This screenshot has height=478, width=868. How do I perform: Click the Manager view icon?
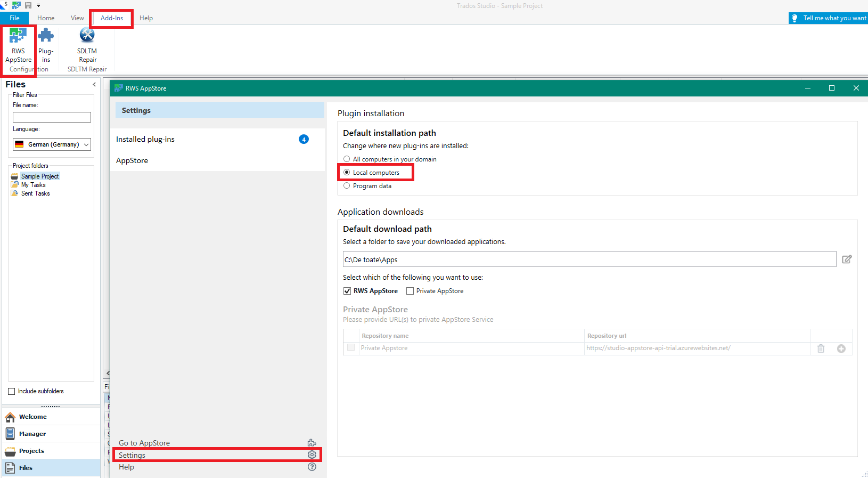pyautogui.click(x=10, y=434)
